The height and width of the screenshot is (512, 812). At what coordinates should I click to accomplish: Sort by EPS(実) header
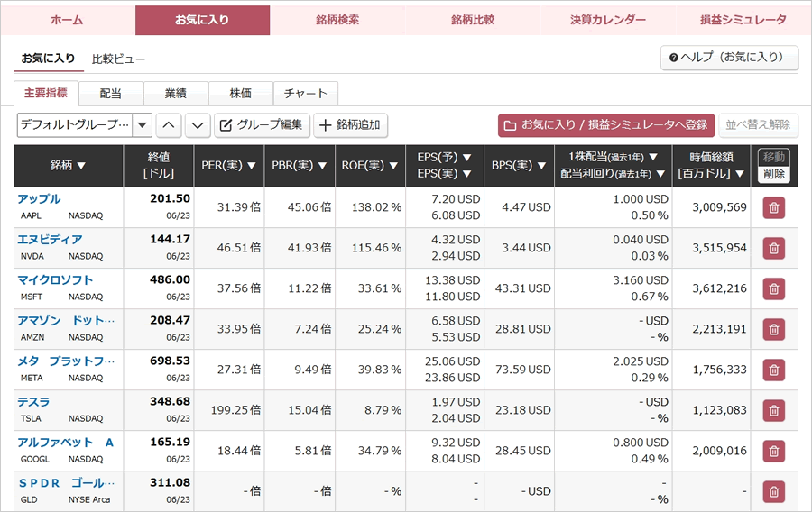(x=444, y=174)
